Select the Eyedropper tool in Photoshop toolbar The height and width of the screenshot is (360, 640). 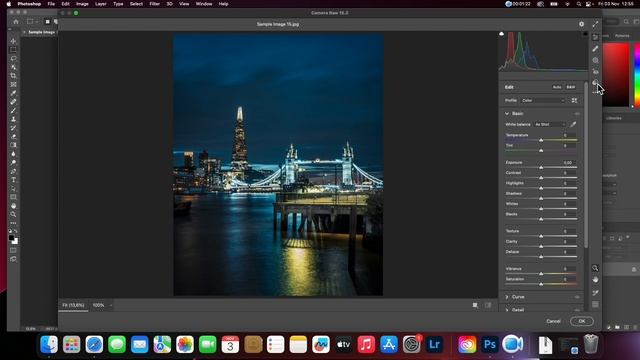point(13,93)
